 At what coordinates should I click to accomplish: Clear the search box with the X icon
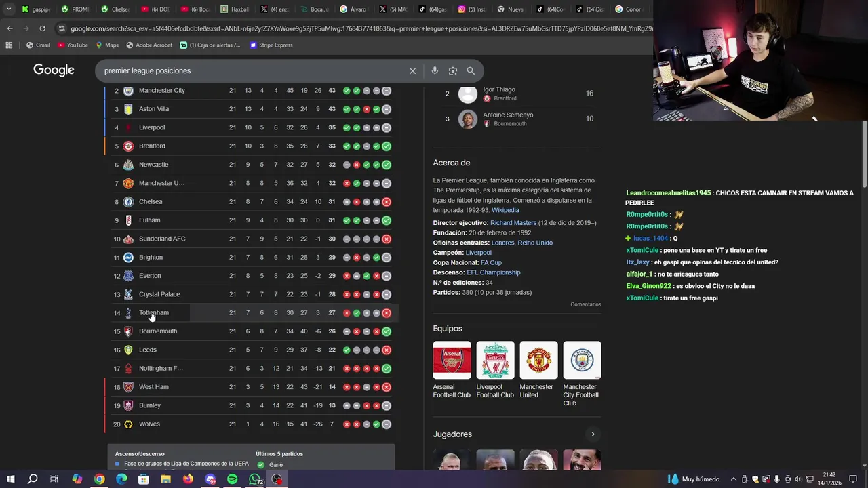(x=412, y=70)
